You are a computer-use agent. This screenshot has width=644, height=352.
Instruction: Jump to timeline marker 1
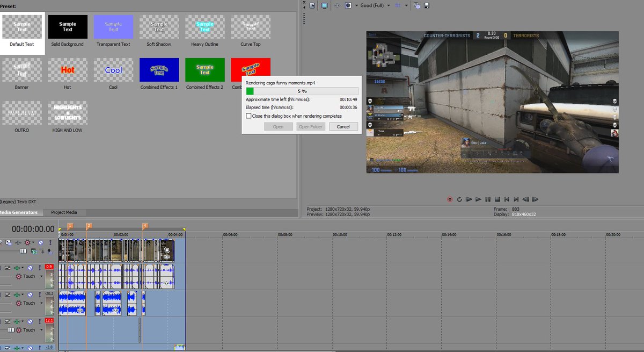tap(70, 226)
